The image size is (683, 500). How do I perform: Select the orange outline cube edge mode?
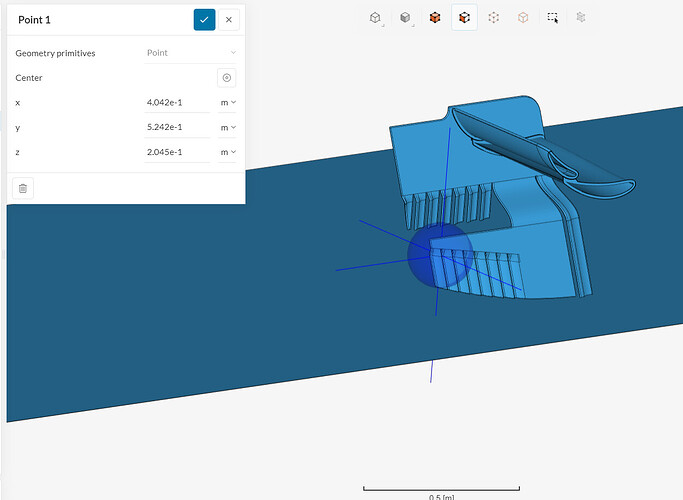click(x=522, y=18)
